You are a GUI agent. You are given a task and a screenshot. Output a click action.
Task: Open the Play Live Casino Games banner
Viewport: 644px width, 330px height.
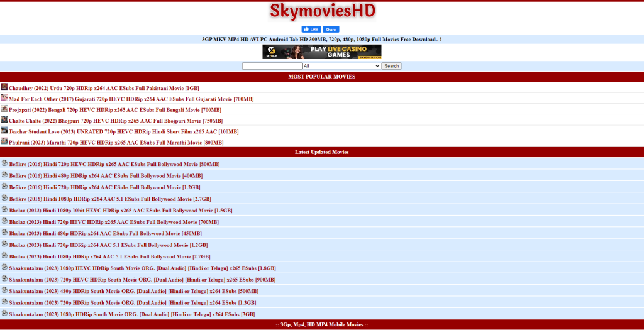[322, 52]
